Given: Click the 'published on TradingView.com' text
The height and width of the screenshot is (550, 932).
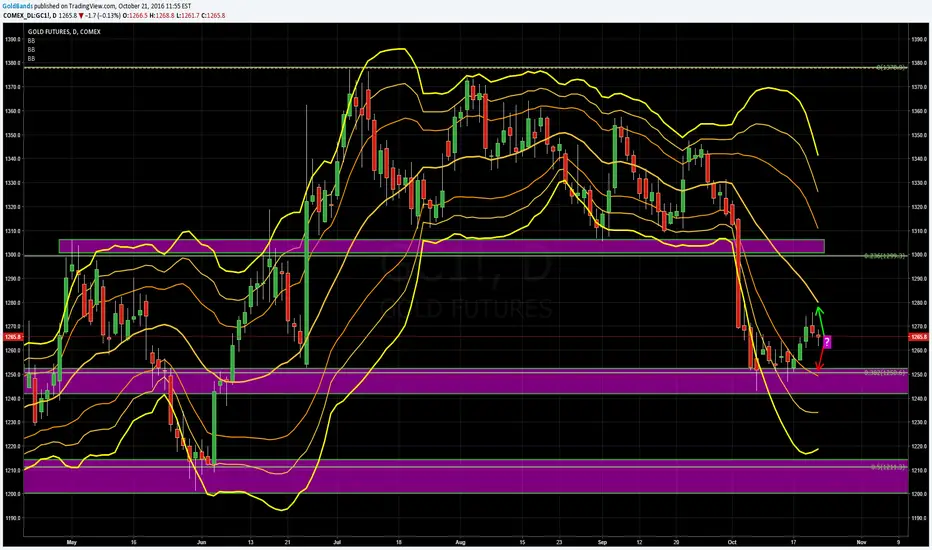Looking at the screenshot, I should click(74, 6).
